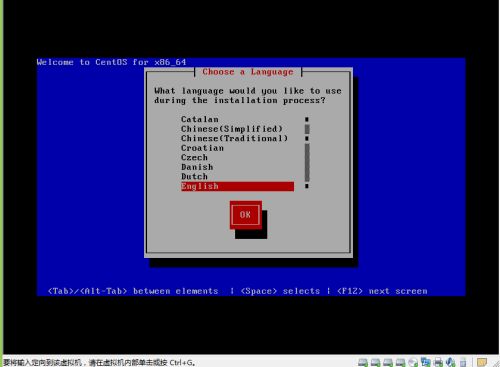Confirm with the red OK button
Viewport: 500px width, 367px height.
click(x=245, y=215)
